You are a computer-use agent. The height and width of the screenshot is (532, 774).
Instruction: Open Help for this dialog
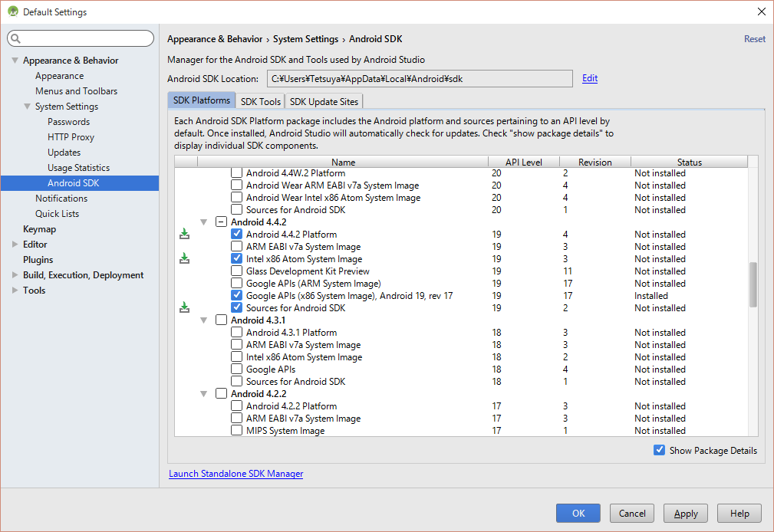(x=739, y=514)
